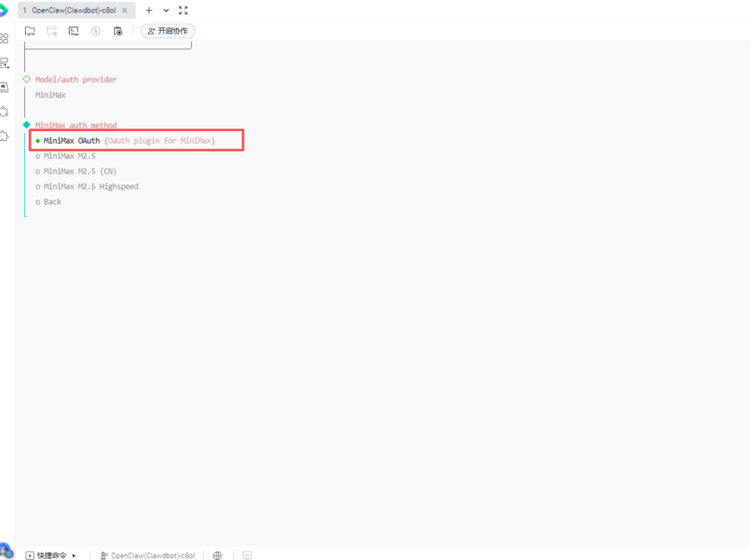Choose the MiniMax M2.5 (CN) option

pyautogui.click(x=76, y=171)
